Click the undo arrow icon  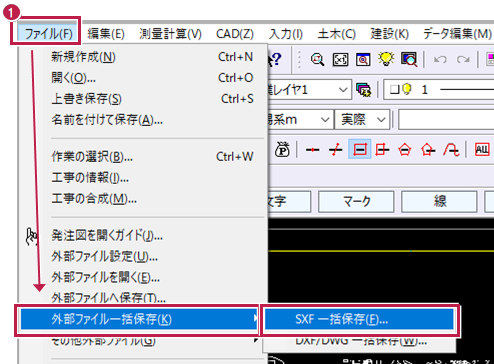pos(440,60)
